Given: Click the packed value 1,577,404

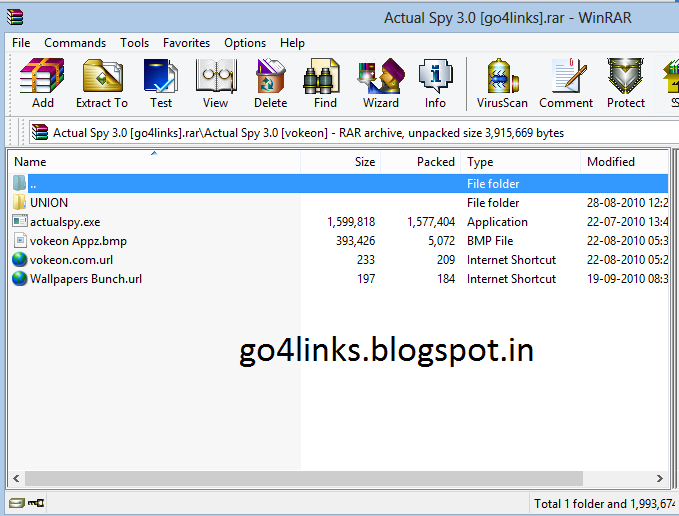Looking at the screenshot, I should [x=431, y=222].
